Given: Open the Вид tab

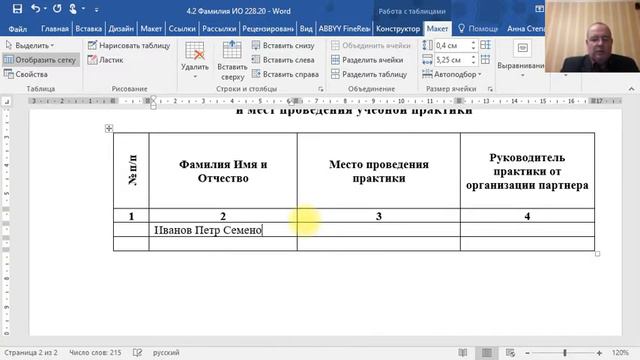Looking at the screenshot, I should pyautogui.click(x=306, y=29).
